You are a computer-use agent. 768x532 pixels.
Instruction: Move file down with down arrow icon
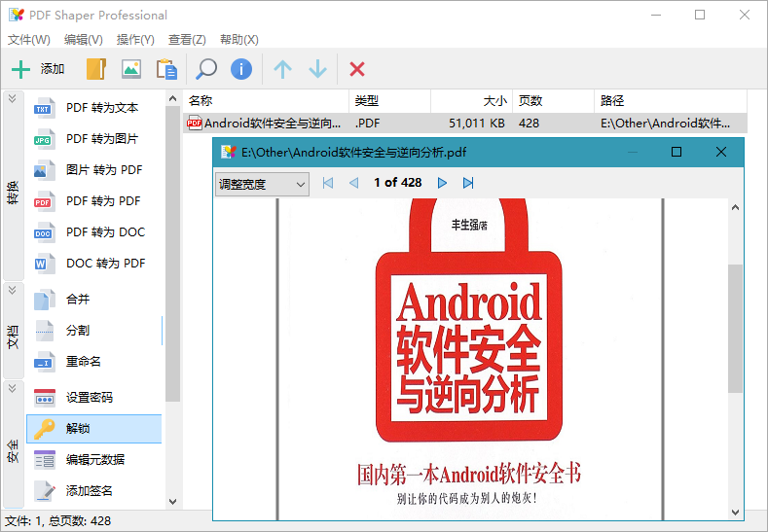pos(317,69)
